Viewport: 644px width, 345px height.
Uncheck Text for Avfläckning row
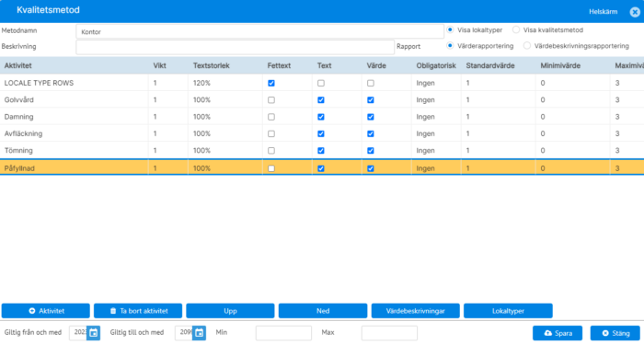321,133
